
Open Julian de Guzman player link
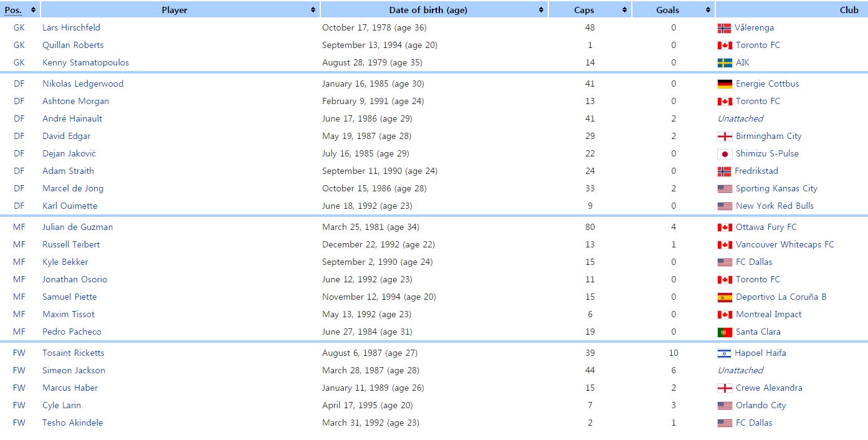click(x=77, y=227)
